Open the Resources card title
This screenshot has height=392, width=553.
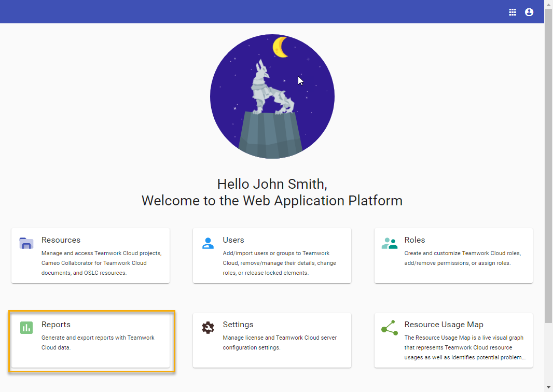click(x=61, y=240)
